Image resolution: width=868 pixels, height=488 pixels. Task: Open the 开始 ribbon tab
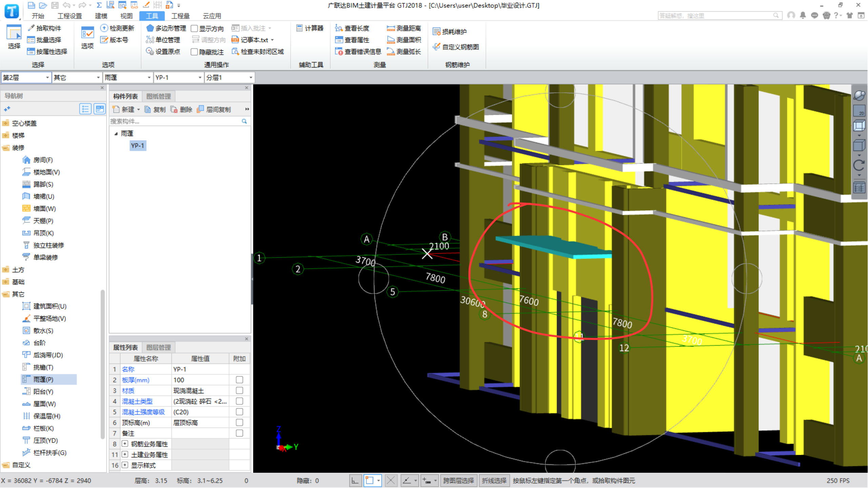coord(38,16)
